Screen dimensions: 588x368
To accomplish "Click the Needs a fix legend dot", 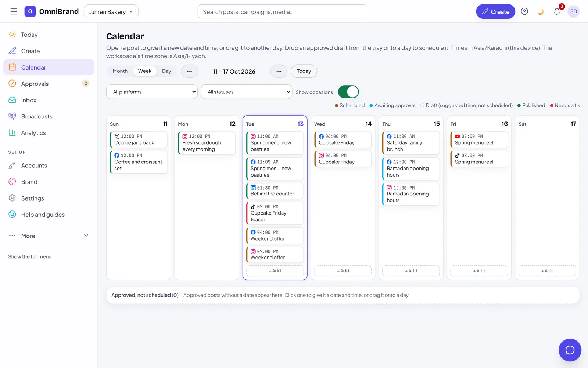I will [x=552, y=106].
